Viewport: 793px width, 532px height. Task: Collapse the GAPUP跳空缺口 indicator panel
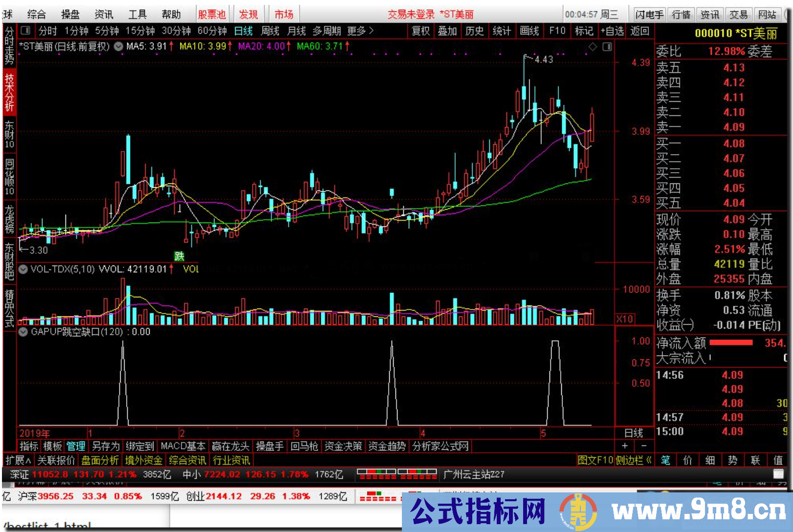pos(22,332)
